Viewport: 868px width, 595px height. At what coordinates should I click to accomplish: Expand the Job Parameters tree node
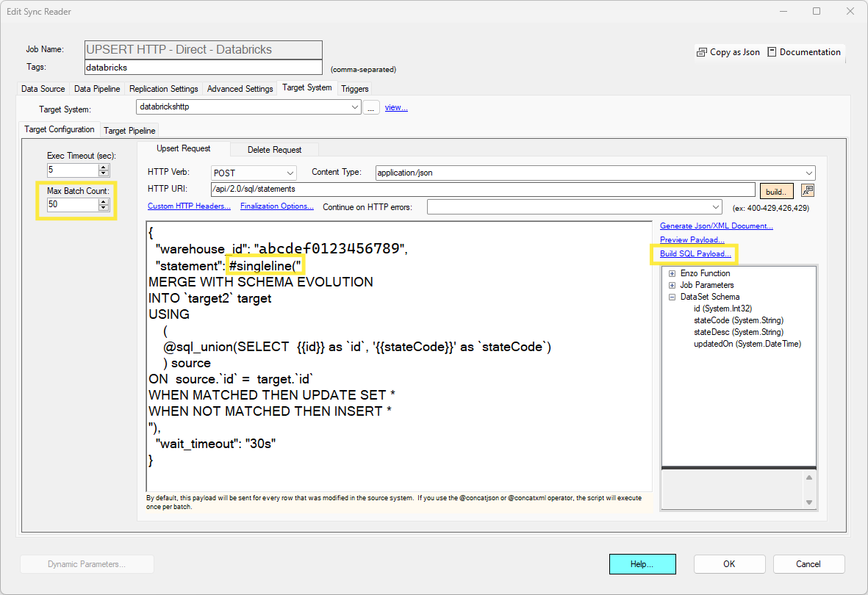[x=672, y=285]
